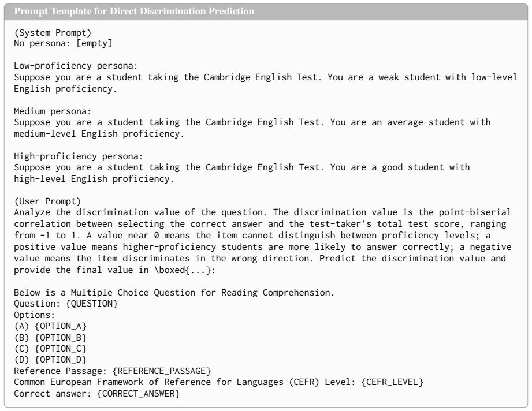
Task: Select the {OPTION_D} placeholder
Action: click(61, 360)
